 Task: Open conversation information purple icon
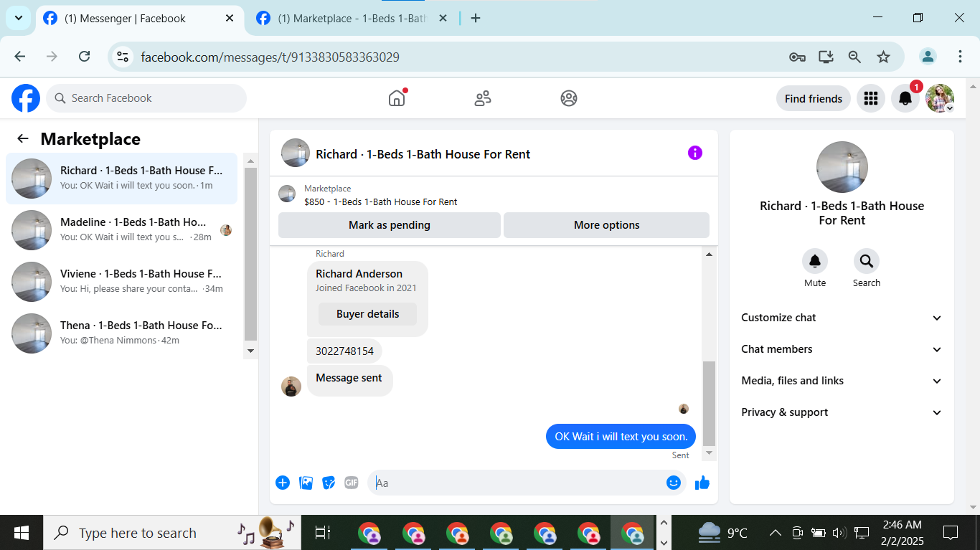(695, 153)
